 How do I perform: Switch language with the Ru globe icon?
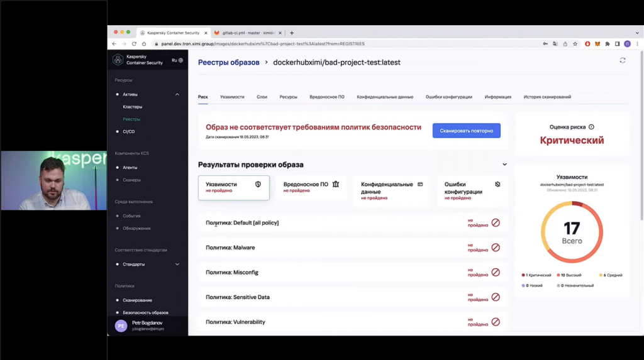coord(177,60)
